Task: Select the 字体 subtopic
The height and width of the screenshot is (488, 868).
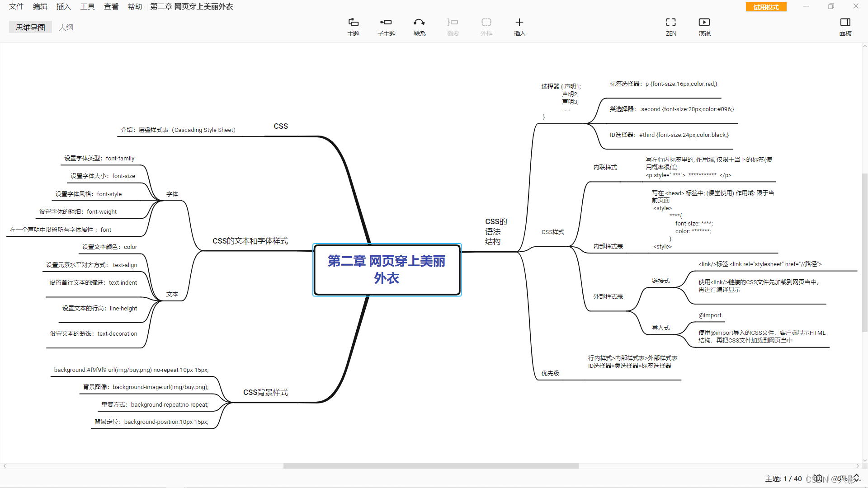Action: coord(172,194)
